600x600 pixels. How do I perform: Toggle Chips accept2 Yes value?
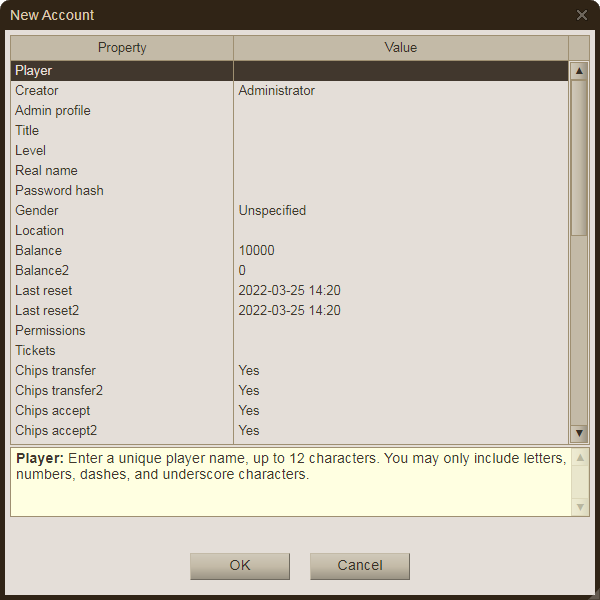pos(400,431)
